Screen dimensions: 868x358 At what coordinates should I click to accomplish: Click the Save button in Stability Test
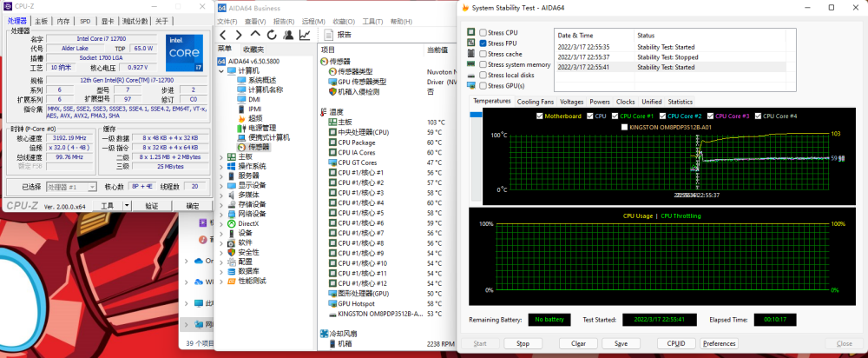pos(621,343)
